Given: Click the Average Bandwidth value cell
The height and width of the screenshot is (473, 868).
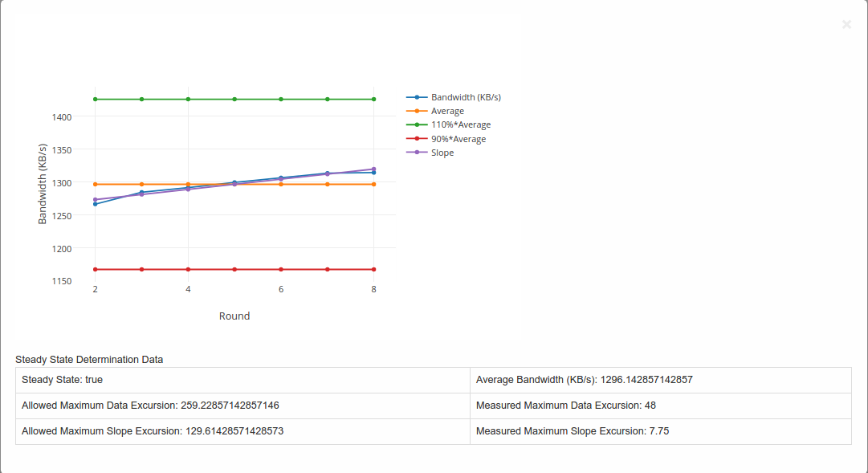Looking at the screenshot, I should (660, 380).
